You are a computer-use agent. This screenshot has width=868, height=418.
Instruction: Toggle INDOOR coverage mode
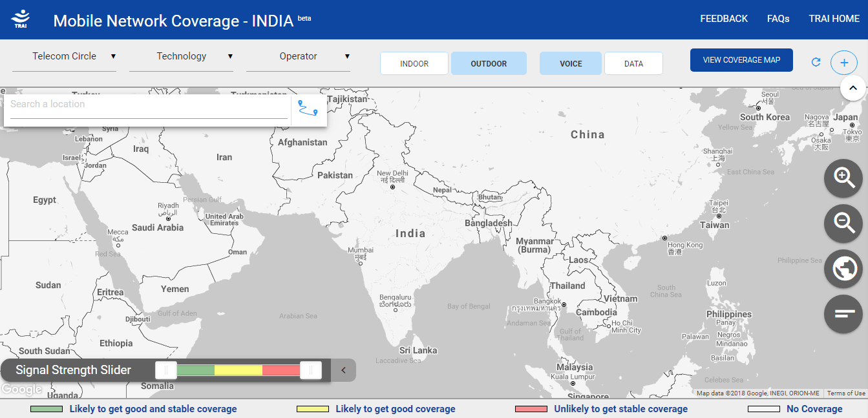point(414,63)
